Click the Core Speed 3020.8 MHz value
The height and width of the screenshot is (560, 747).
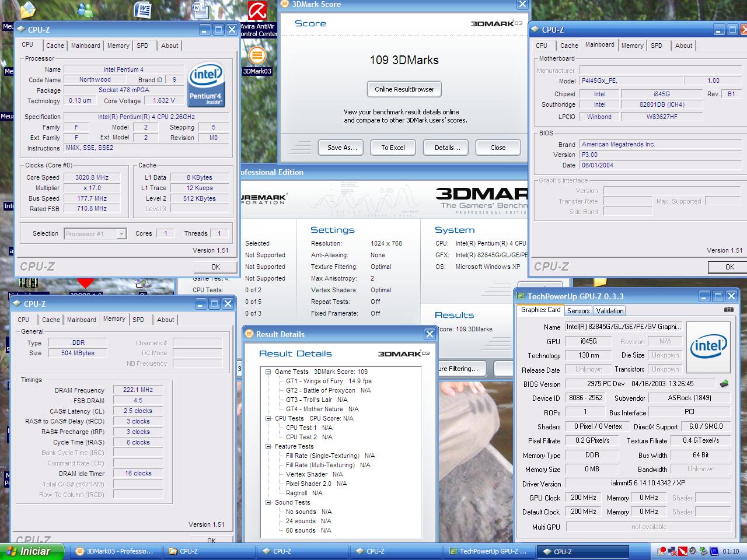pos(92,177)
